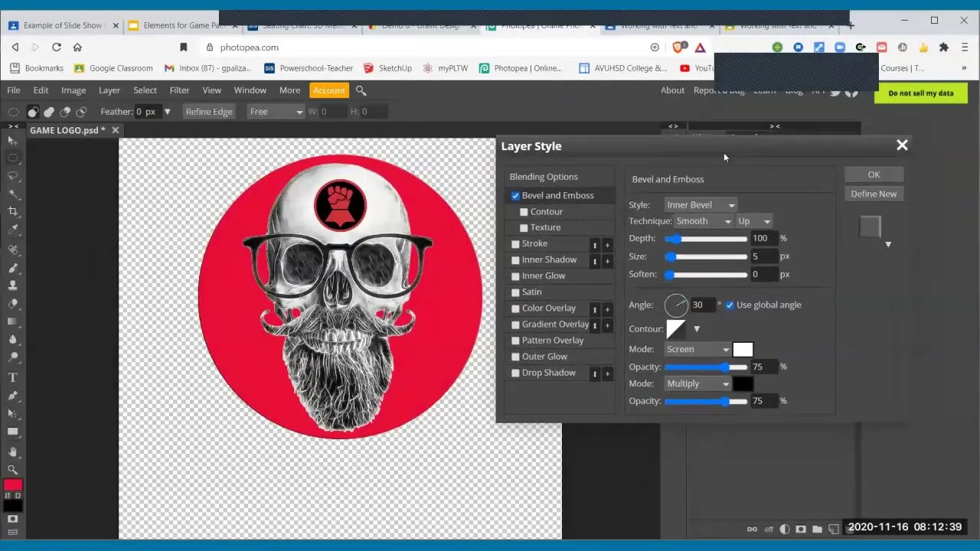Image resolution: width=980 pixels, height=551 pixels.
Task: Expand the Contour shape picker arrow
Action: 697,329
